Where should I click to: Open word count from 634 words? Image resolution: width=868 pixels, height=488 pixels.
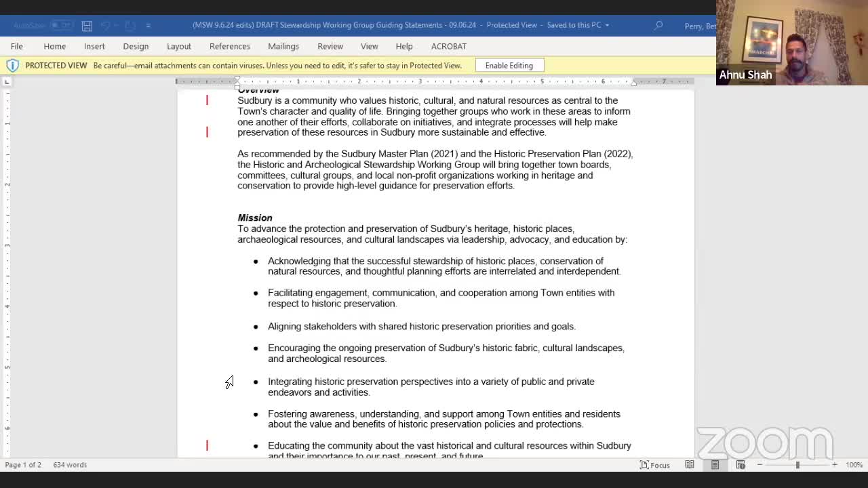(70, 465)
